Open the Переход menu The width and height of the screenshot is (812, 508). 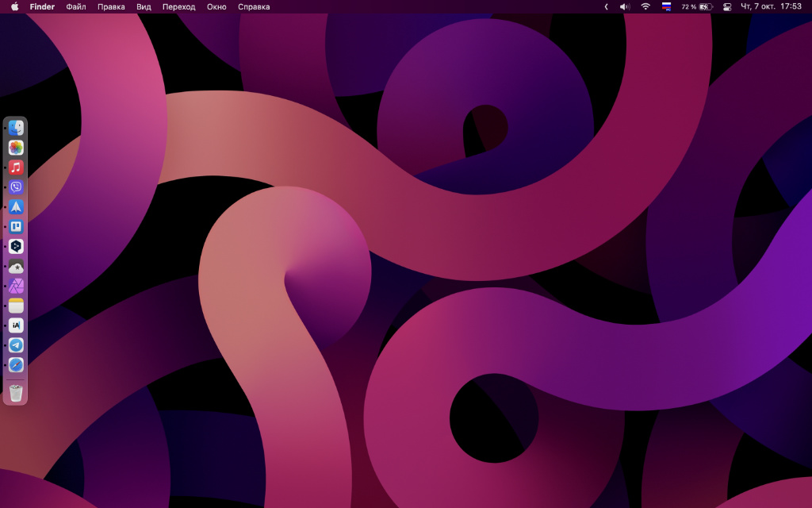point(178,6)
